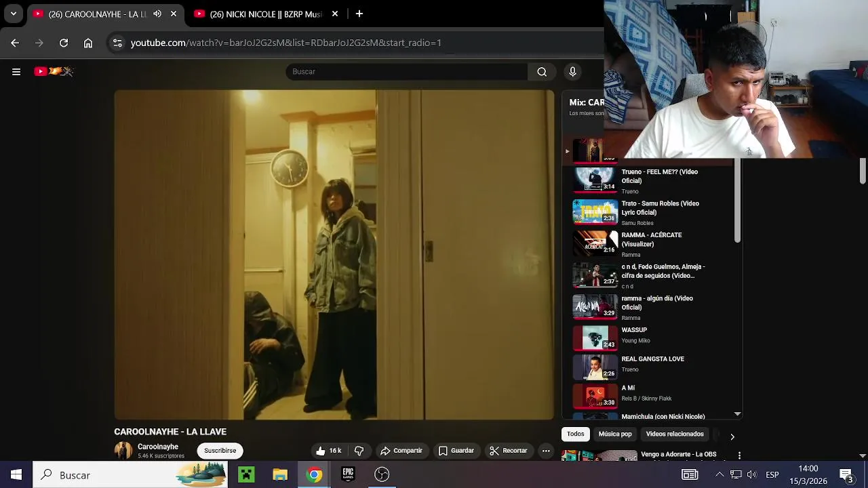Like the video with 16 k thumbs-up
The width and height of the screenshot is (868, 488).
[x=328, y=451]
